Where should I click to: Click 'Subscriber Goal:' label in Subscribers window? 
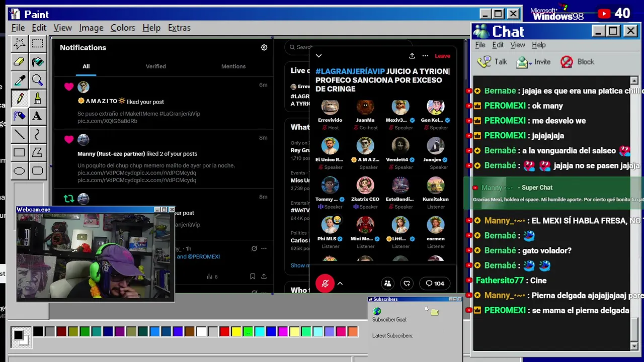point(389,320)
